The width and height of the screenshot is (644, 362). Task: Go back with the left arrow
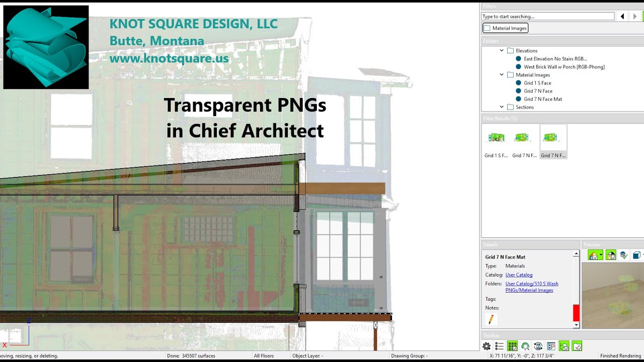pyautogui.click(x=622, y=17)
